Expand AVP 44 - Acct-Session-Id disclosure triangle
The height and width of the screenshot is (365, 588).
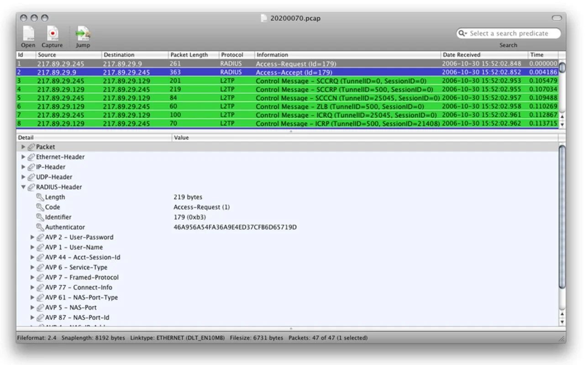point(32,257)
